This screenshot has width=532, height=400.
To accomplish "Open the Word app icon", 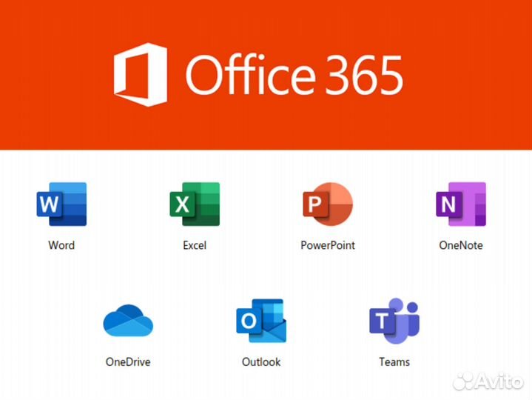I will coord(61,204).
